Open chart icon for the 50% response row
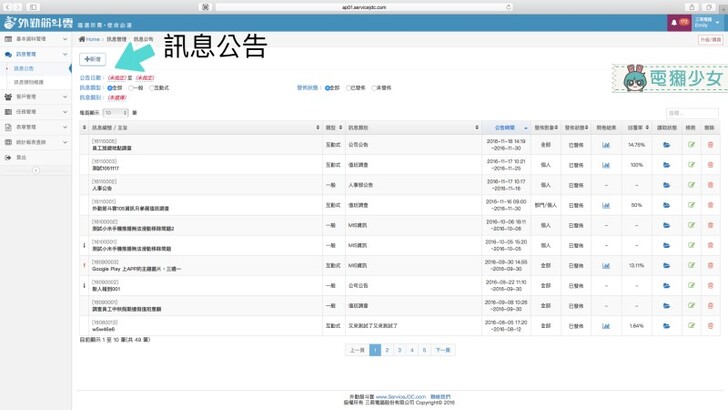 [606, 205]
